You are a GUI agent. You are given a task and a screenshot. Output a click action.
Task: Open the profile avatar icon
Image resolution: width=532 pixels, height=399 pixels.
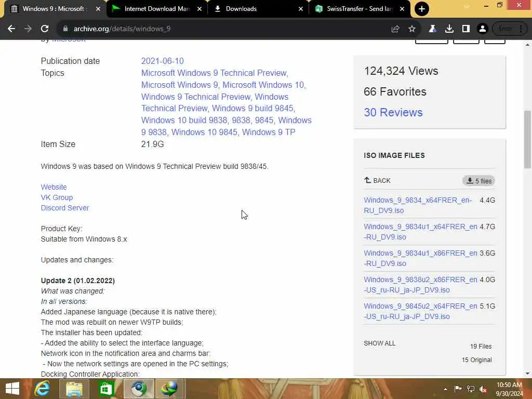click(483, 29)
